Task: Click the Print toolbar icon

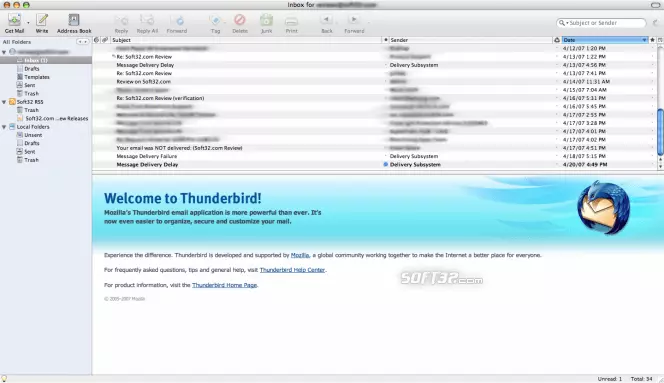Action: click(x=291, y=20)
